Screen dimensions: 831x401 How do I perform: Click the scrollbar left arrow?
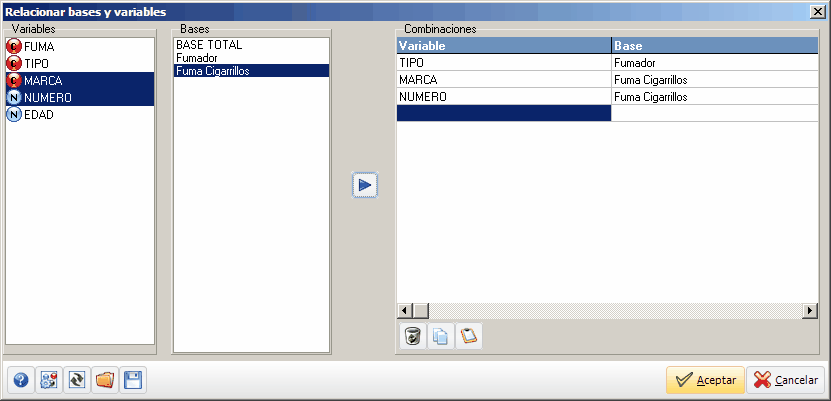coord(405,310)
